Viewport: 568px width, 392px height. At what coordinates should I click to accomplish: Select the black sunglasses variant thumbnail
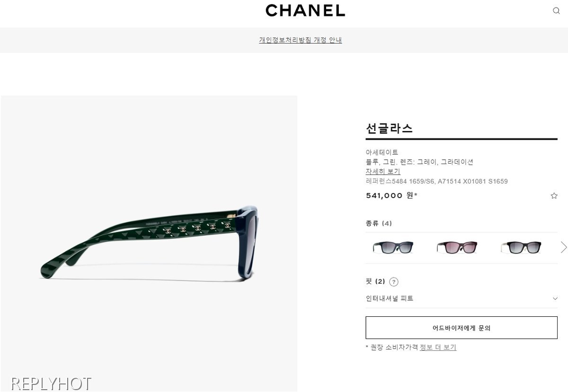click(522, 247)
